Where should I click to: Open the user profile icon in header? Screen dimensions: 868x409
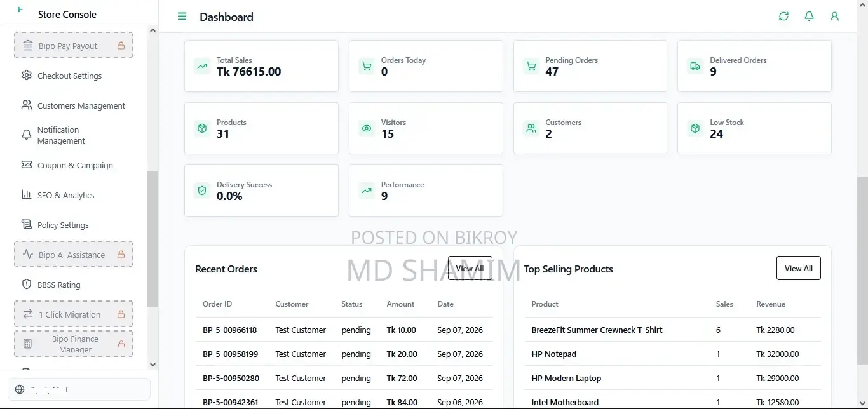click(x=834, y=17)
